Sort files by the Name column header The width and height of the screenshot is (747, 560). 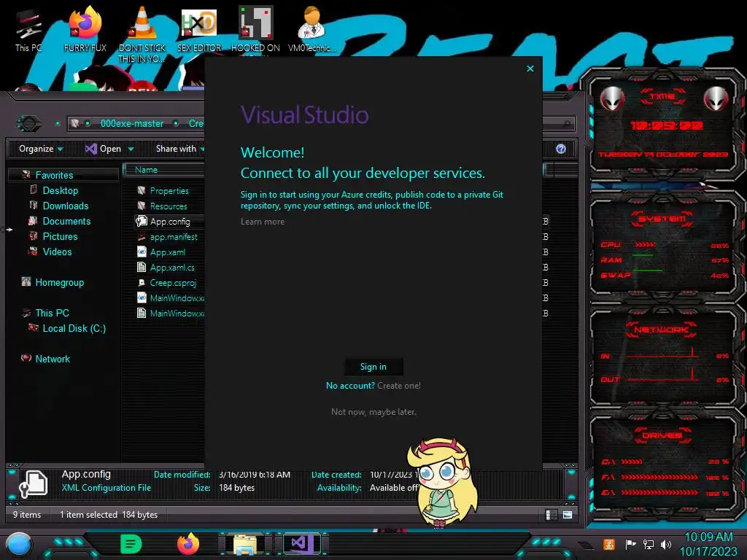pos(146,170)
